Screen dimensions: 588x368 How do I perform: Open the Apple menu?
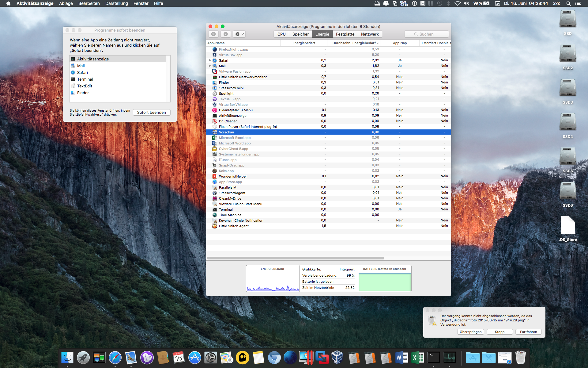(x=8, y=3)
